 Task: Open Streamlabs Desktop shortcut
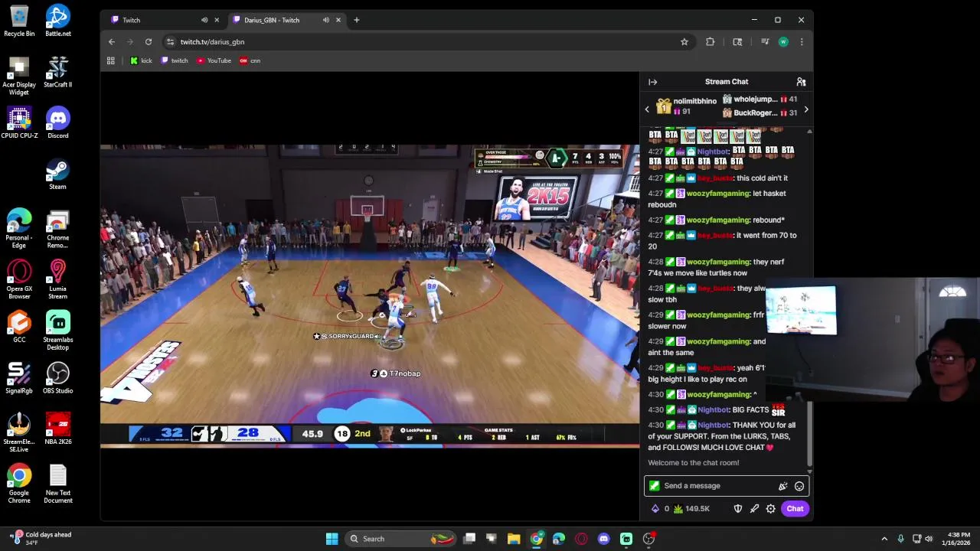58,331
